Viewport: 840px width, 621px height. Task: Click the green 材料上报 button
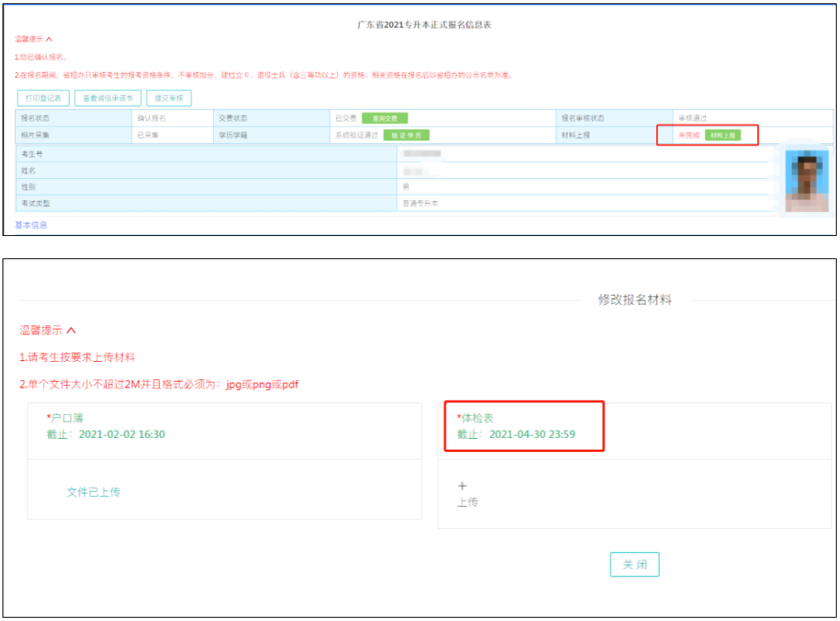click(x=722, y=135)
